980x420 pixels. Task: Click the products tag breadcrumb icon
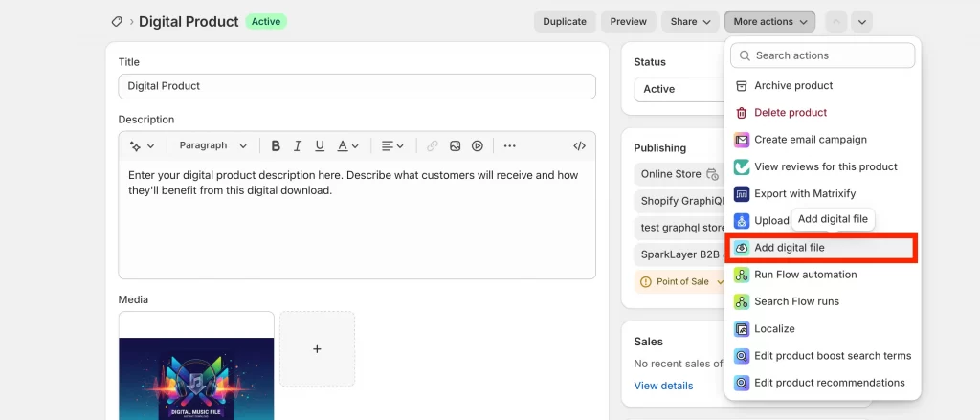[x=117, y=21]
